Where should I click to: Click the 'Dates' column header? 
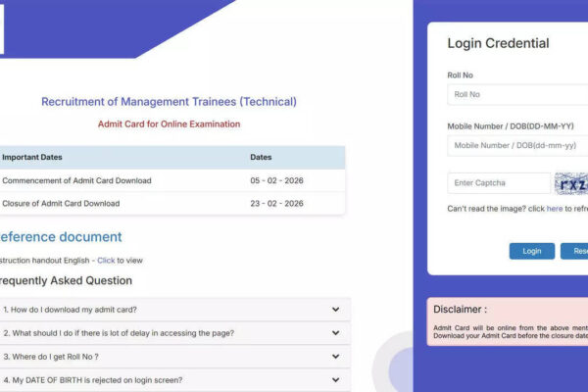[x=261, y=157]
